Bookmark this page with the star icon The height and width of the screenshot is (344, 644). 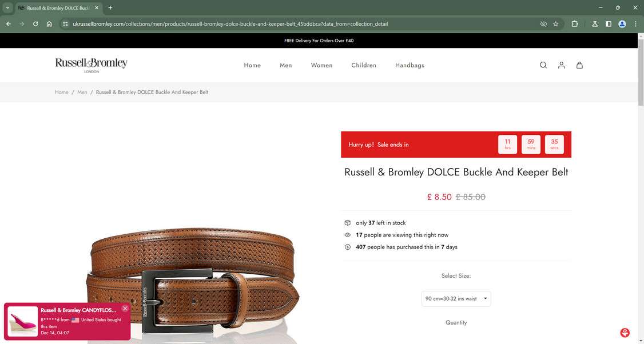tap(556, 24)
